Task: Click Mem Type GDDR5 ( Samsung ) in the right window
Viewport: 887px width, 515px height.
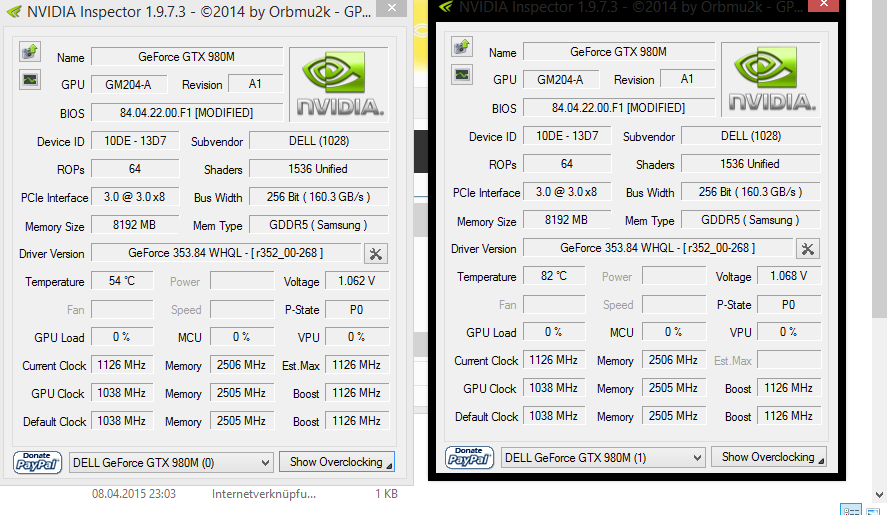Action: coord(751,220)
